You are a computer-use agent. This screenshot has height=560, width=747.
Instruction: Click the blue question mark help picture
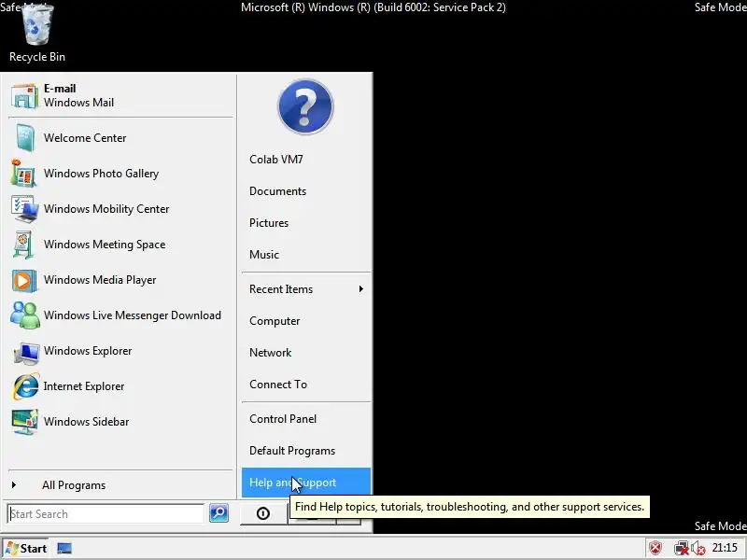(305, 106)
